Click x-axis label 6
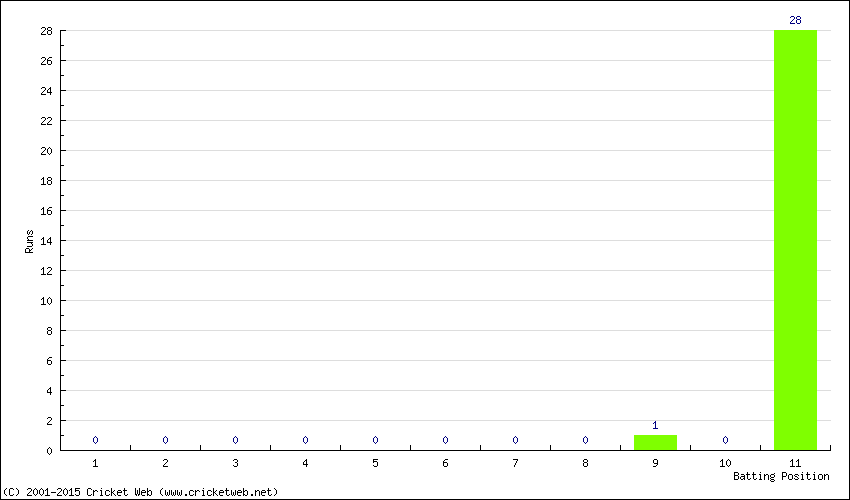The height and width of the screenshot is (500, 850). (x=445, y=463)
